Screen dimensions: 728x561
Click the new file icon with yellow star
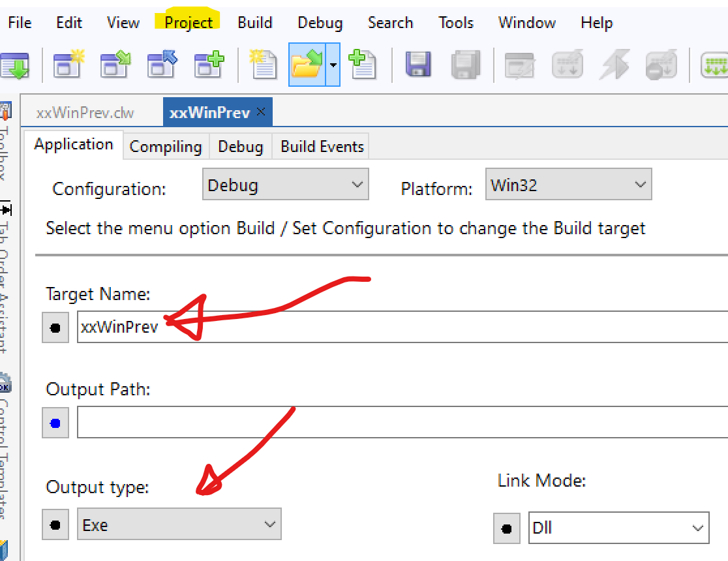264,65
